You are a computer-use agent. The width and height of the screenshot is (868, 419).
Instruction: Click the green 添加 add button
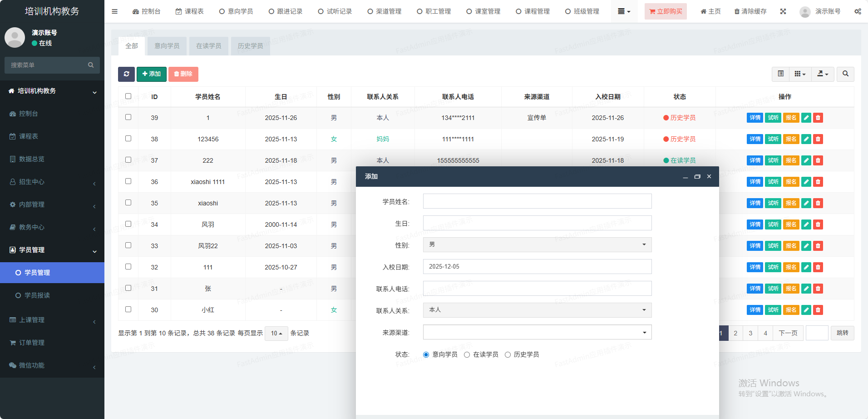pyautogui.click(x=151, y=74)
